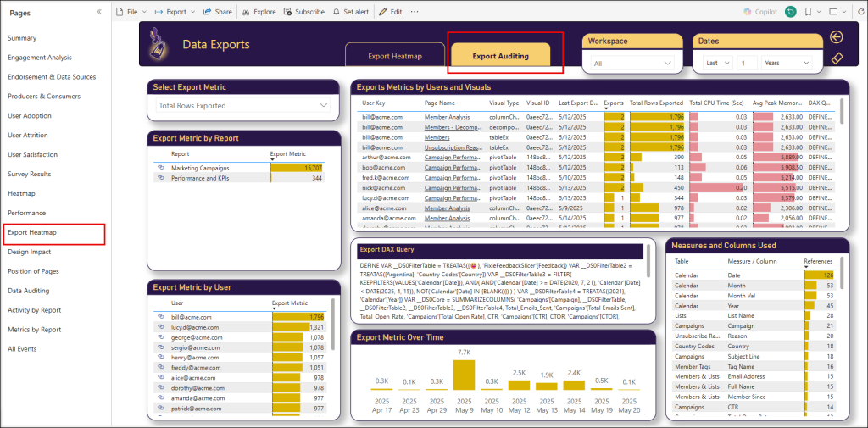Click the back arrow icon in header
Screen dimensions: 868x428
(x=837, y=37)
